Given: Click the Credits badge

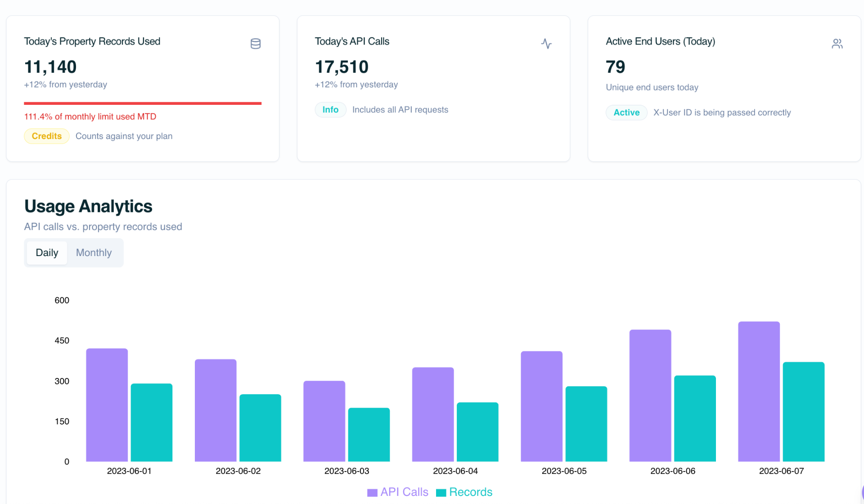Looking at the screenshot, I should [47, 136].
